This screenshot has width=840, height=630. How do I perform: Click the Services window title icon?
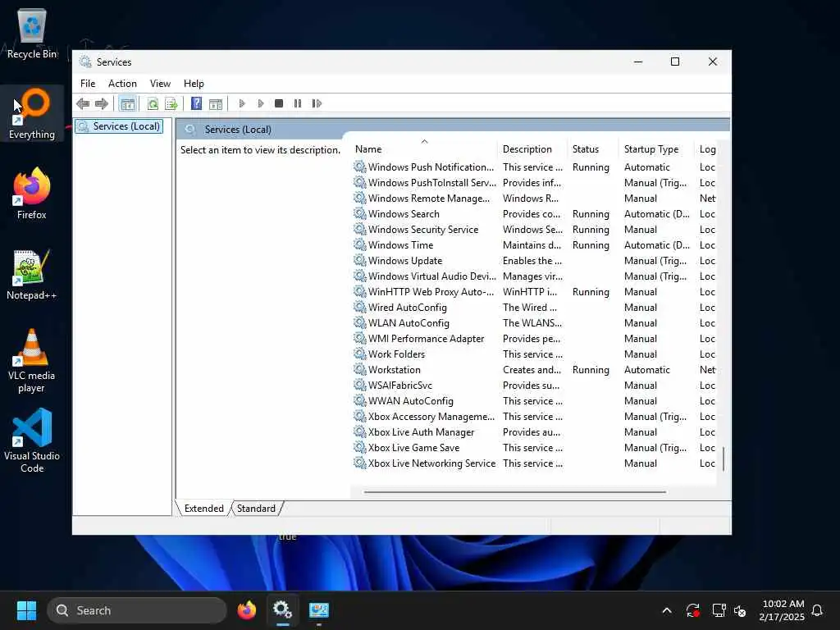pos(85,62)
